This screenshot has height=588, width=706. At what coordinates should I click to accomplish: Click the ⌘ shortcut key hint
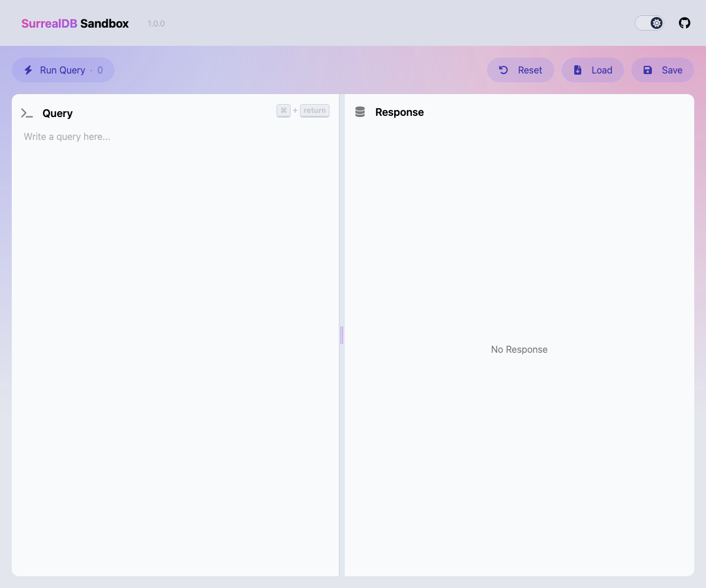284,111
